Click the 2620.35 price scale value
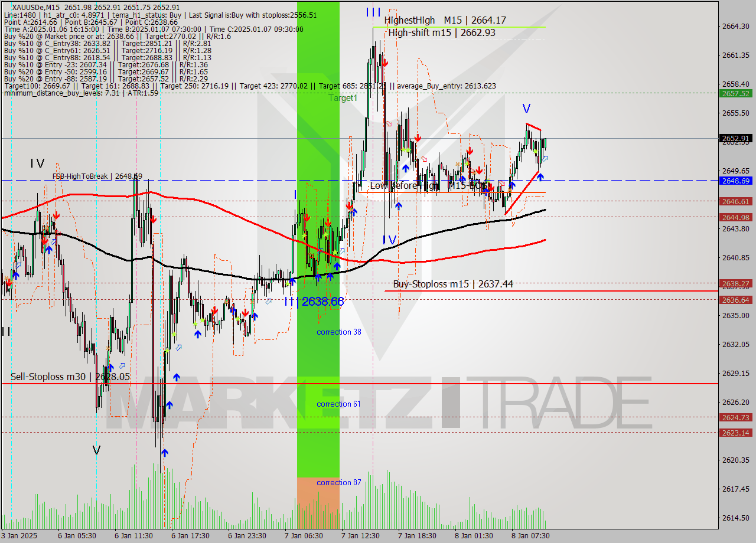The image size is (756, 543). coord(735,460)
